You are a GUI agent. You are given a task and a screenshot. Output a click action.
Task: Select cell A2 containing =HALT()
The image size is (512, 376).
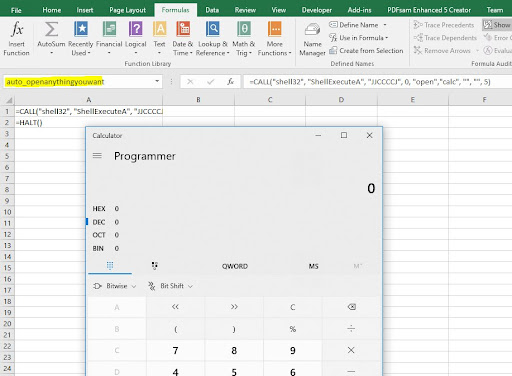89,122
